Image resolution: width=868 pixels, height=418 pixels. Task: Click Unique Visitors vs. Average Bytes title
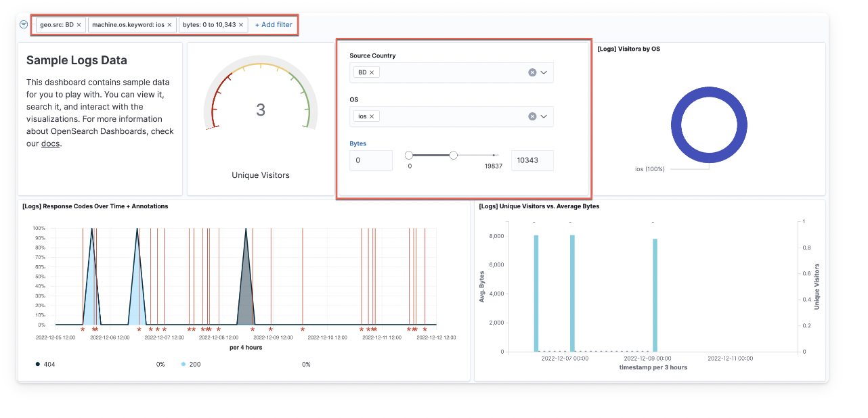tap(539, 206)
